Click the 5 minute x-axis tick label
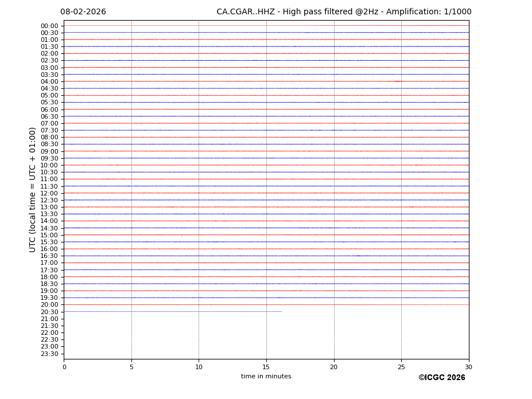Image resolution: width=532 pixels, height=399 pixels. point(131,367)
